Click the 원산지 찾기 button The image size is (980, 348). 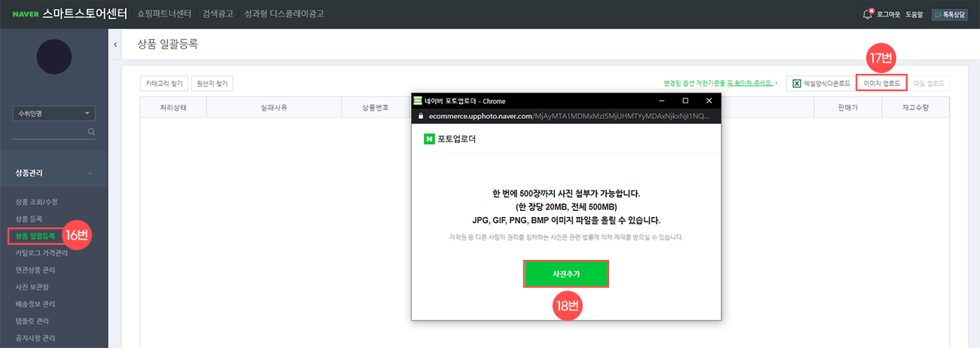pos(213,84)
